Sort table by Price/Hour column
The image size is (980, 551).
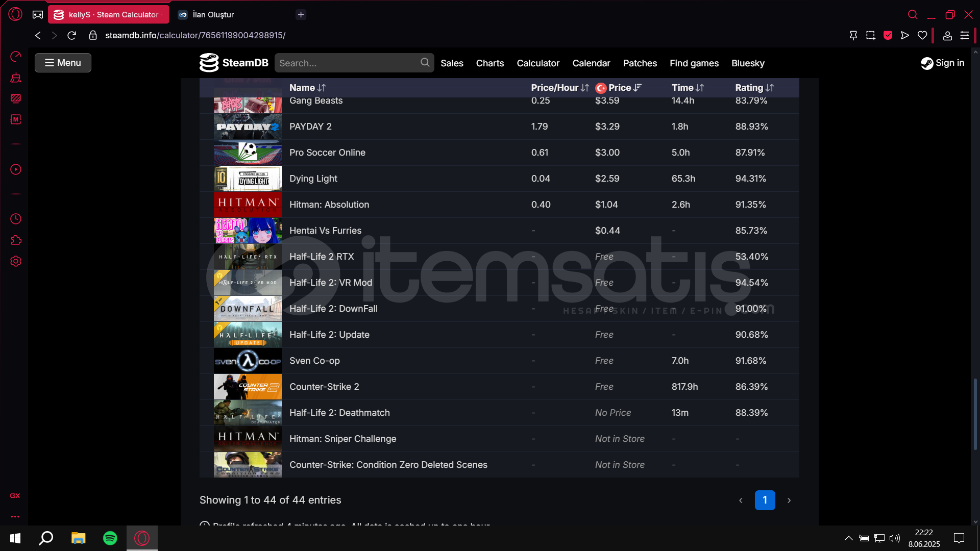coord(560,88)
